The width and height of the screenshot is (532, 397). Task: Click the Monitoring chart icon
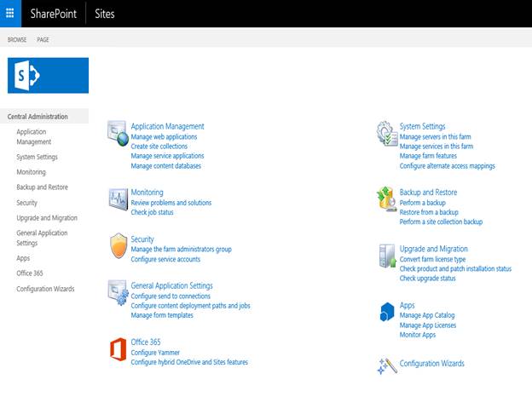point(118,199)
